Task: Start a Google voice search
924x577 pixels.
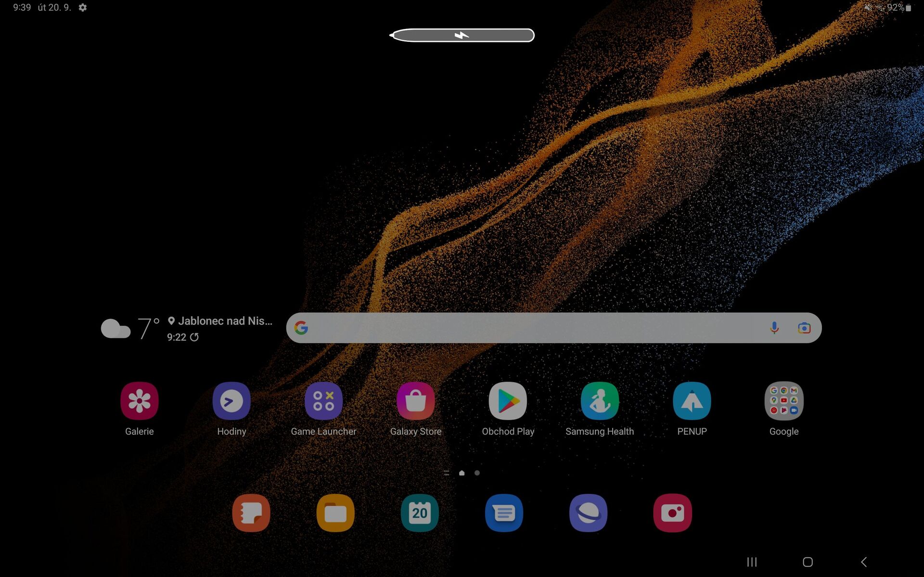Action: (774, 328)
